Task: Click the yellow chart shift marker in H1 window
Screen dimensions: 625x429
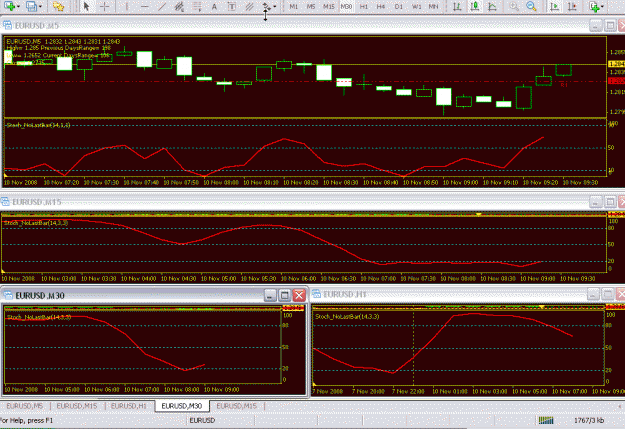Action: pos(542,307)
